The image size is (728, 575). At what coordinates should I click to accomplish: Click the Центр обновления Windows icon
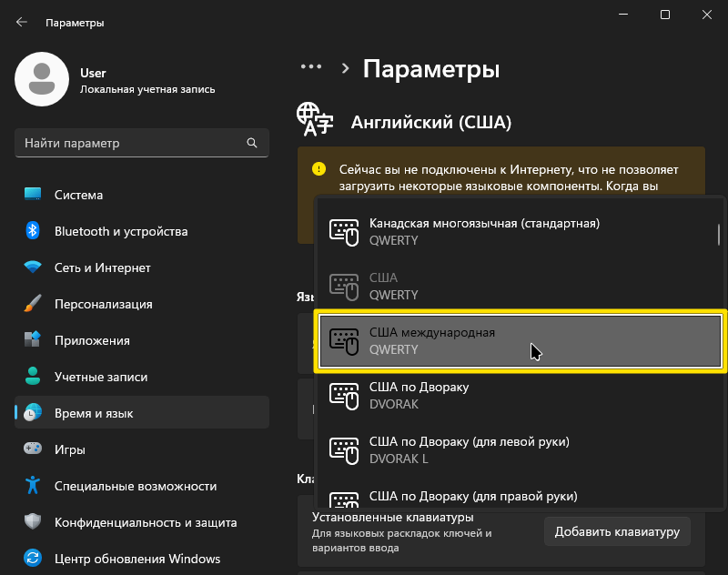coord(33,559)
